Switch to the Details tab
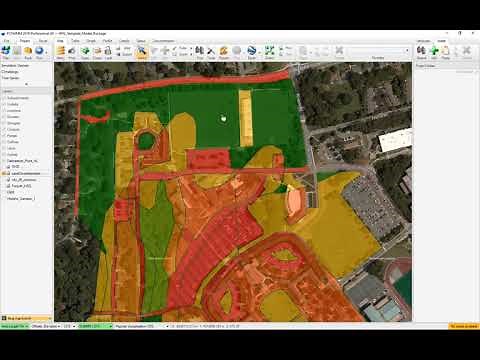Screen dimensions: 480x360 [124, 41]
